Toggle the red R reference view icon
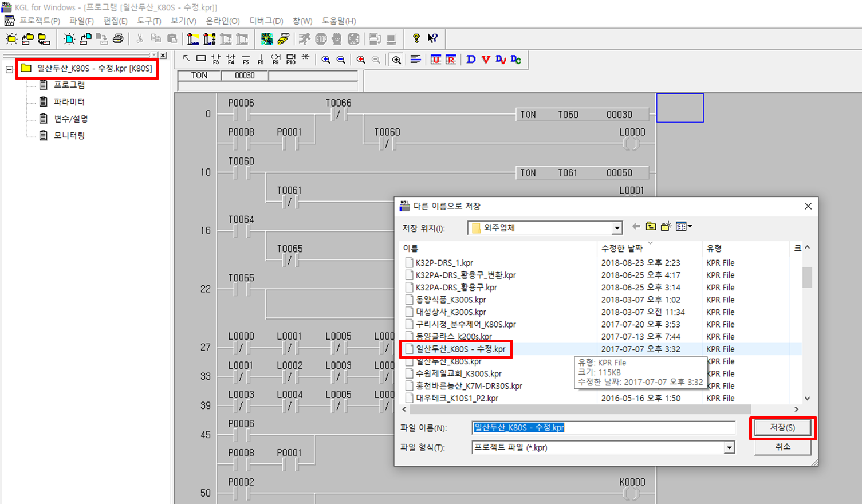This screenshot has height=504, width=862. click(x=451, y=59)
